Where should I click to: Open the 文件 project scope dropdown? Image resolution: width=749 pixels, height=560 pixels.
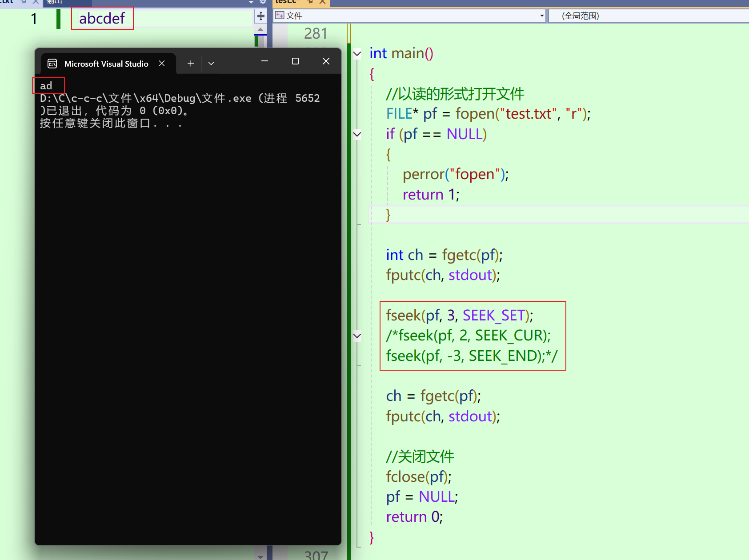click(409, 16)
